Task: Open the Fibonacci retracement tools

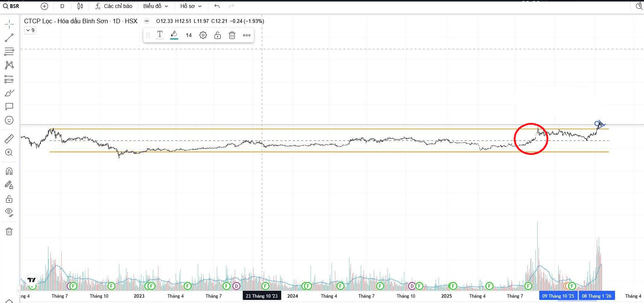Action: tap(9, 52)
